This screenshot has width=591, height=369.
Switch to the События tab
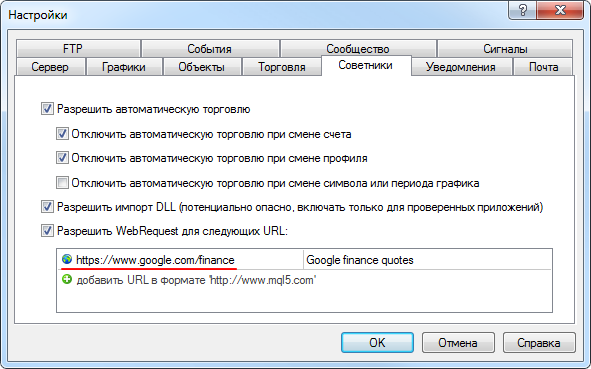click(210, 49)
